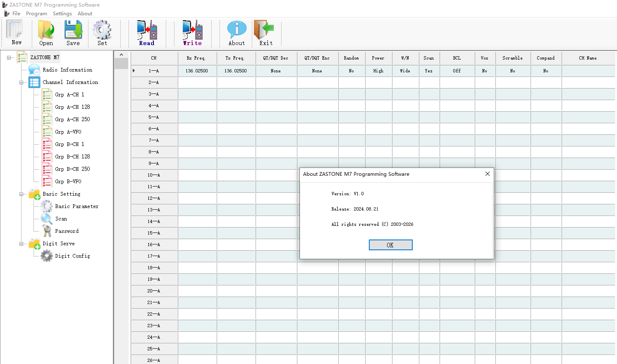
Task: Confirm the About dialog with OK
Action: [x=390, y=245]
